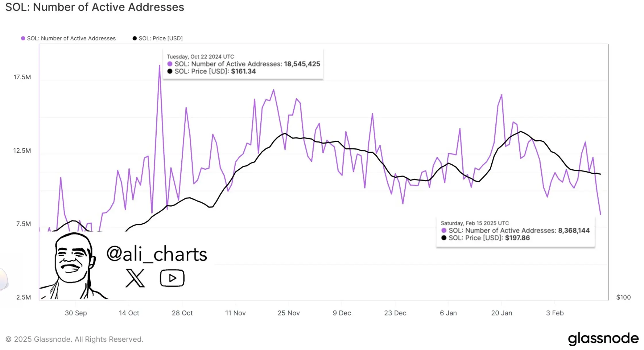Click the Glassnode copyright notice text
This screenshot has height=350, width=644.
click(x=74, y=339)
